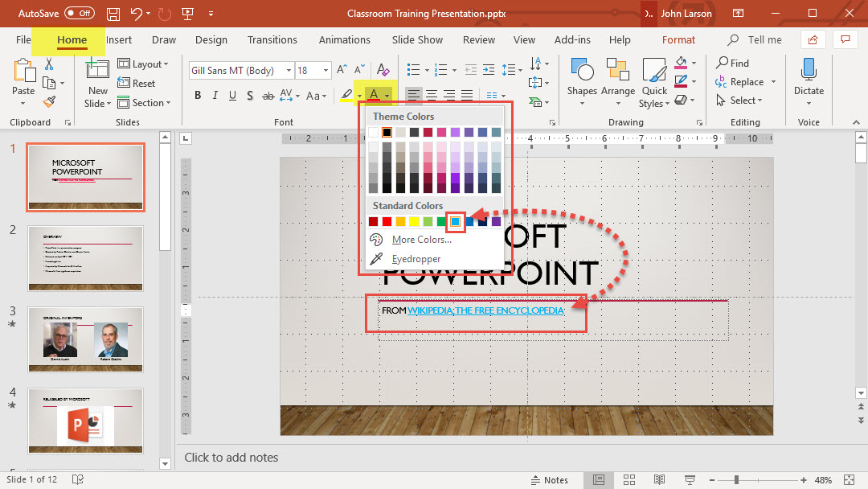Pick the Eyedropper tool in color menu
The width and height of the screenshot is (868, 489).
(x=416, y=259)
